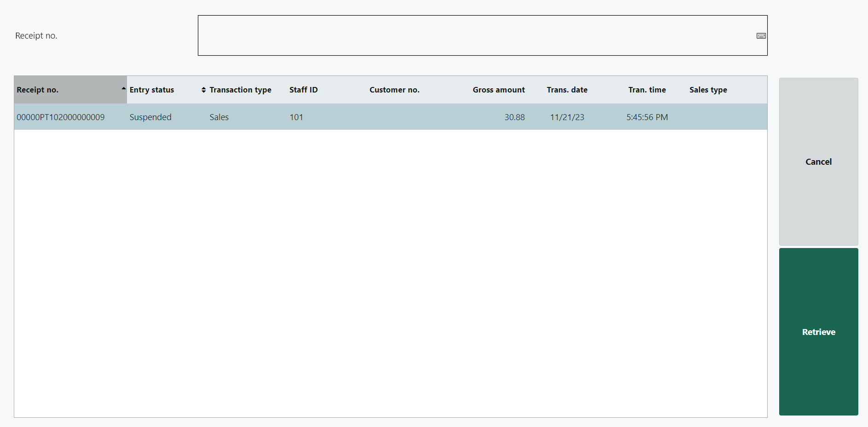The height and width of the screenshot is (427, 868).
Task: Click the Receipt no. ascending sort arrow
Action: point(123,88)
